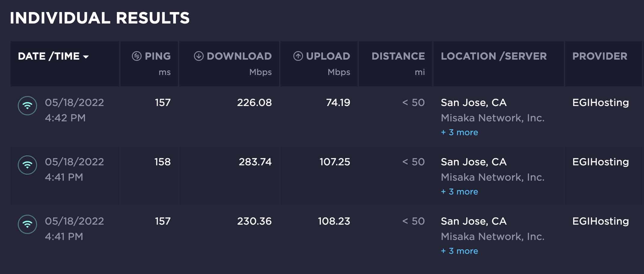Screen dimensions: 644x274
Task: Sort results by Download column
Action: pos(239,56)
